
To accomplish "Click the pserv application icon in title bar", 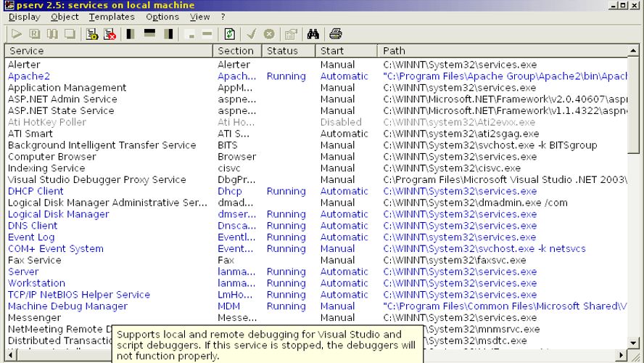I will [x=9, y=5].
